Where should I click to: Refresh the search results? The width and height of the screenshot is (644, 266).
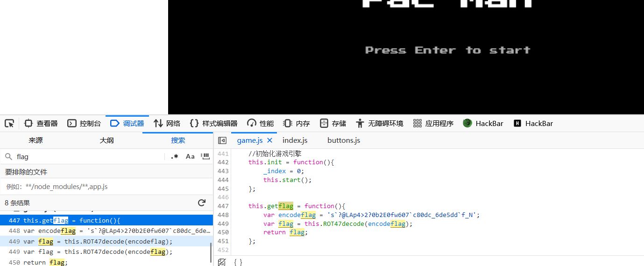click(202, 203)
